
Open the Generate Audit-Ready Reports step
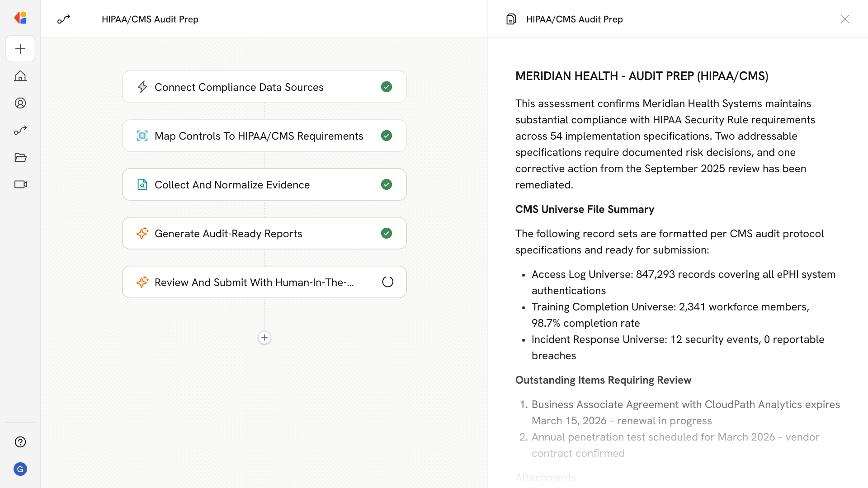(x=229, y=234)
